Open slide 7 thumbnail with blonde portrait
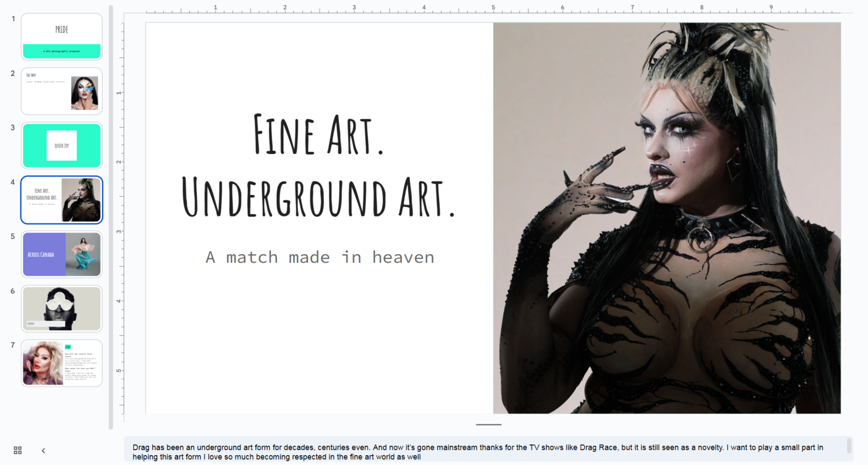Viewport: 868px width, 465px height. (61, 363)
